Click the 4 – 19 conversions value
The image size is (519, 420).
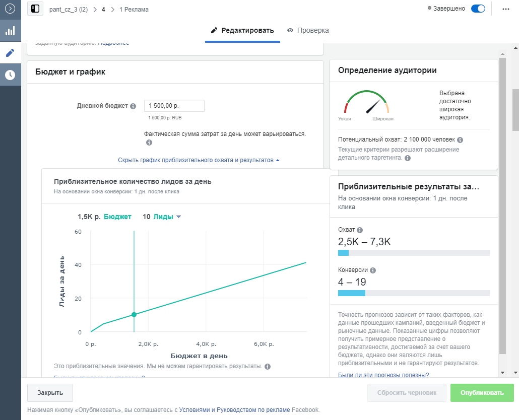pyautogui.click(x=352, y=282)
